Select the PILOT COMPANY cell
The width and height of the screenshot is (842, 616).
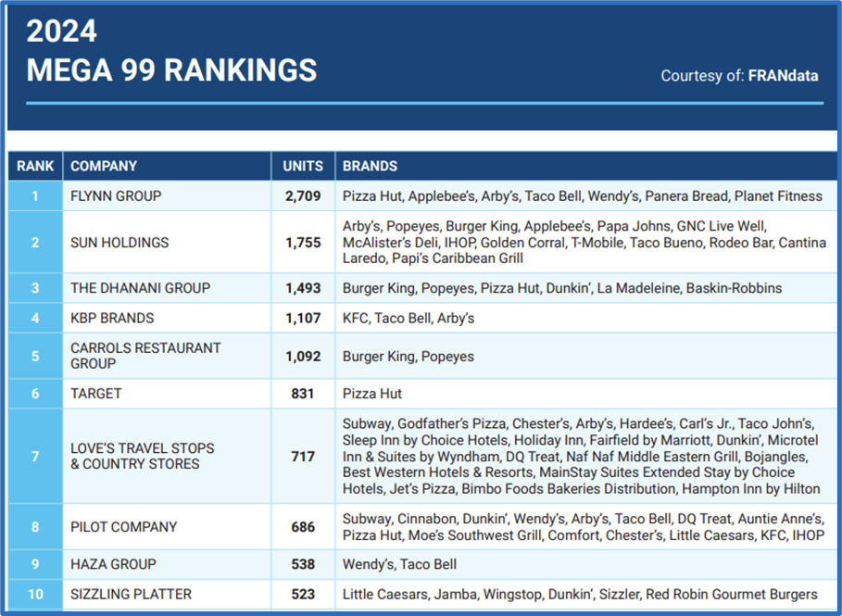point(167,527)
